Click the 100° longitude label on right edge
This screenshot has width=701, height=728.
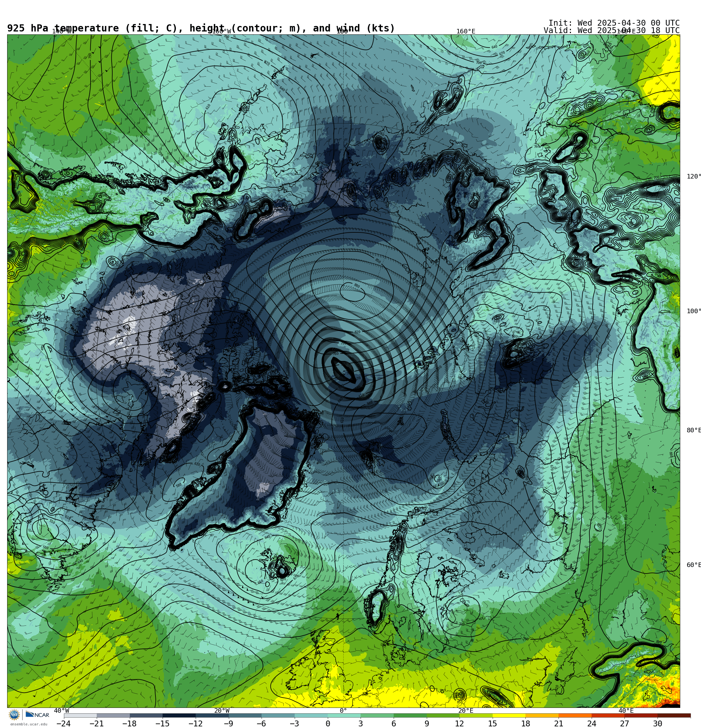694,311
